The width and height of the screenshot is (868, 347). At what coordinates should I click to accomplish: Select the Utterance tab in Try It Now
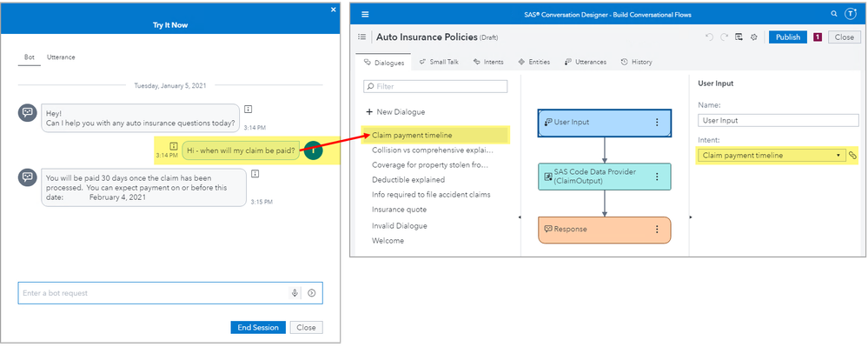[x=61, y=57]
